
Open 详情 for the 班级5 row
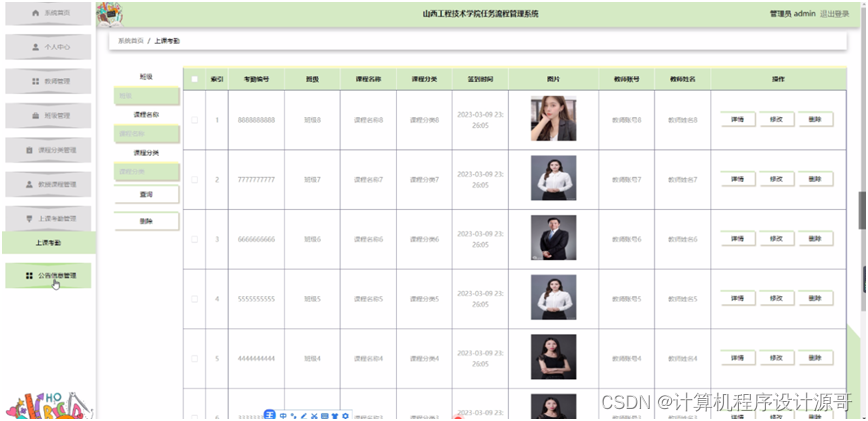click(x=737, y=298)
